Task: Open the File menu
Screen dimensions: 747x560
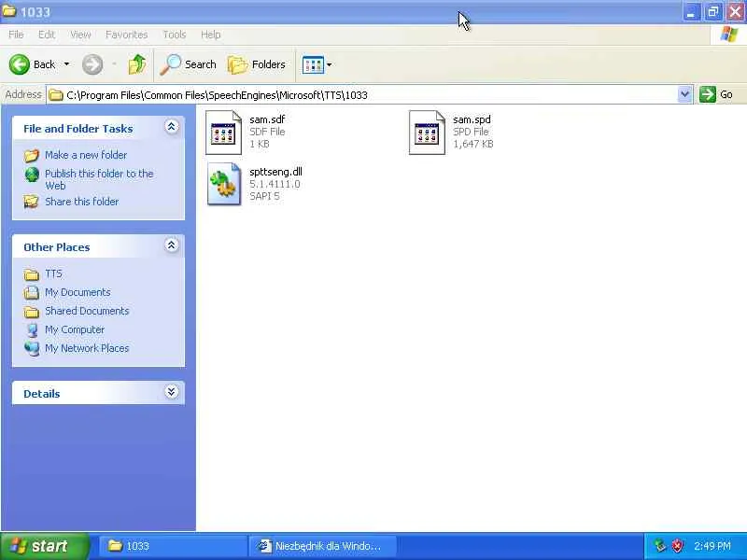Action: click(x=16, y=35)
